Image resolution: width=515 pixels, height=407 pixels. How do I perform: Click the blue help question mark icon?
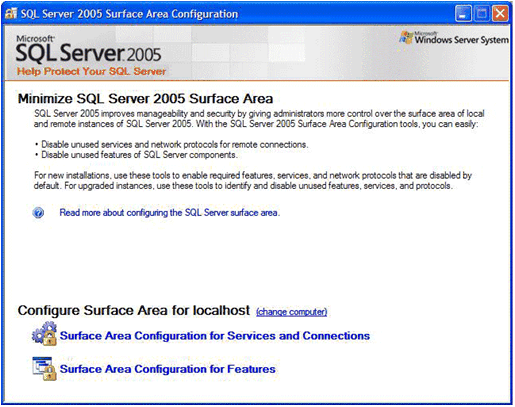[38, 212]
